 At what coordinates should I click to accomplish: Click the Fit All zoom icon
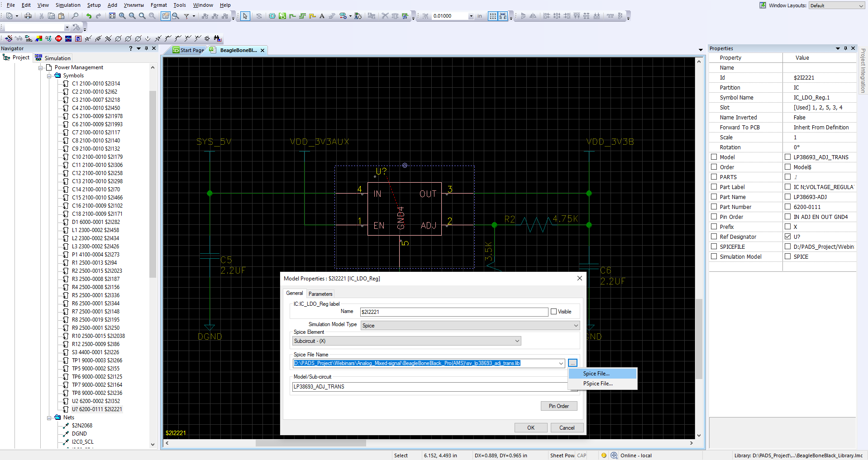(112, 16)
